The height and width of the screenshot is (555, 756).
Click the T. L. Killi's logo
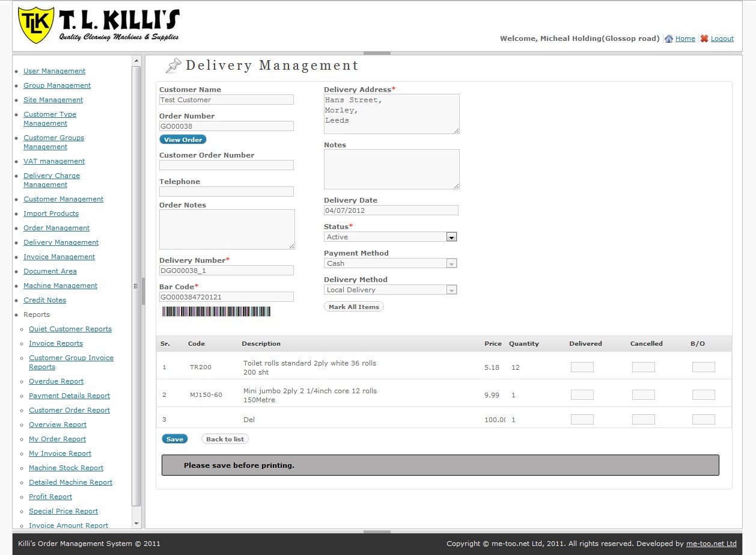click(99, 25)
